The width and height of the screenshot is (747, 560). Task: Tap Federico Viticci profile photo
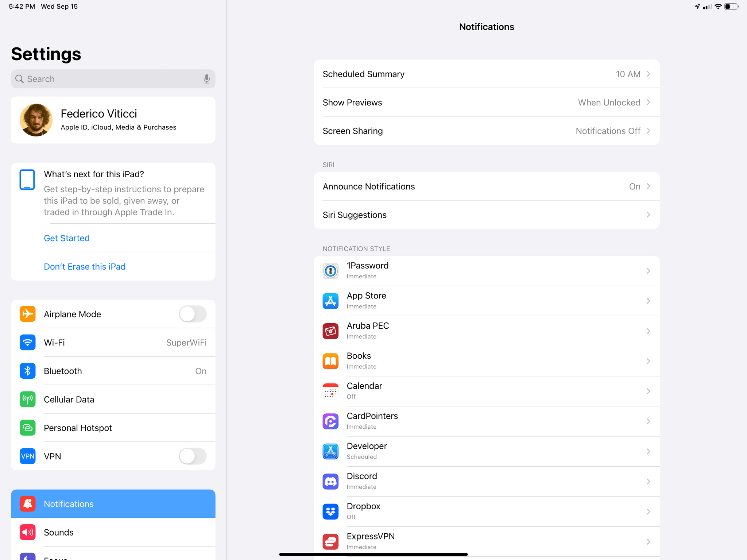click(x=36, y=120)
